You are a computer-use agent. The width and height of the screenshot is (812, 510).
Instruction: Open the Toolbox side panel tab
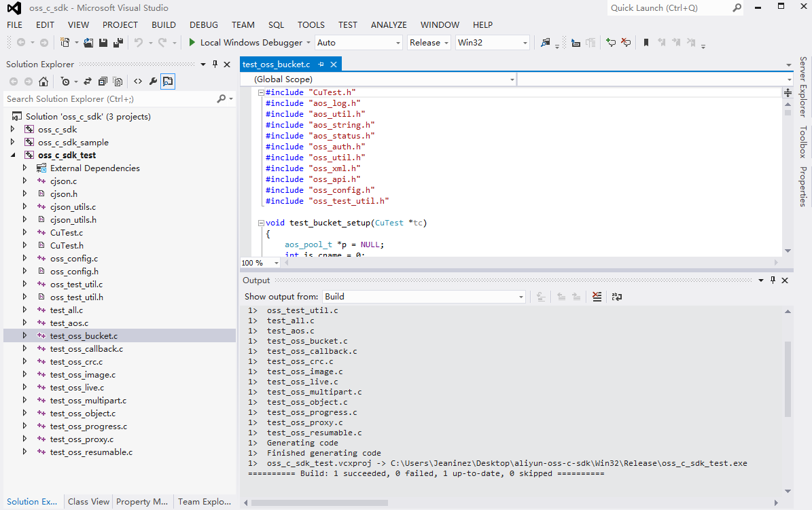coord(803,141)
